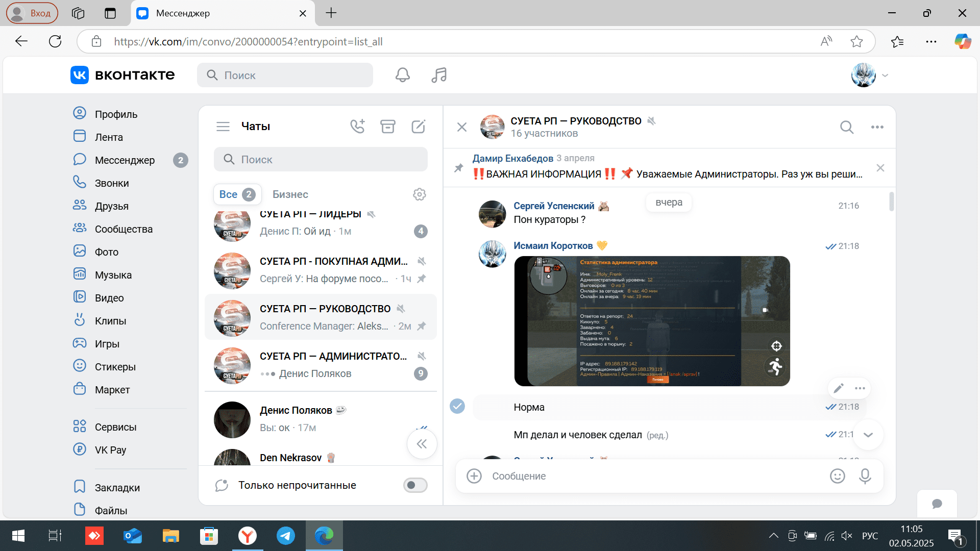
Task: Select the Все chats tab
Action: (x=237, y=194)
